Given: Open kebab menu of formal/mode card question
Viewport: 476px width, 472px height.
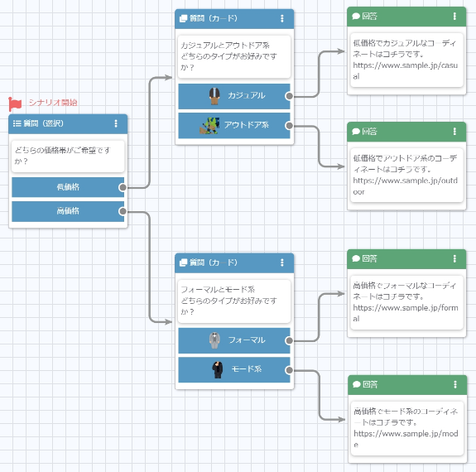Looking at the screenshot, I should pos(282,262).
